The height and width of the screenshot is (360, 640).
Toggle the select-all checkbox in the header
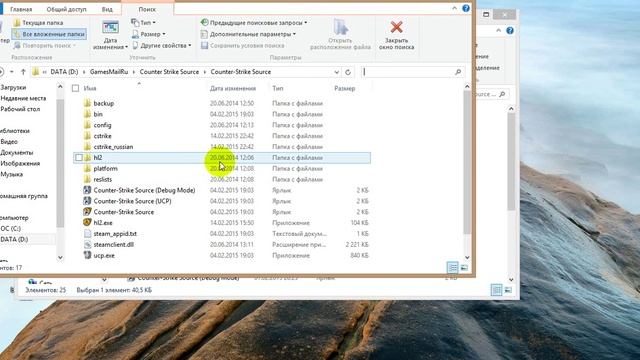click(75, 88)
